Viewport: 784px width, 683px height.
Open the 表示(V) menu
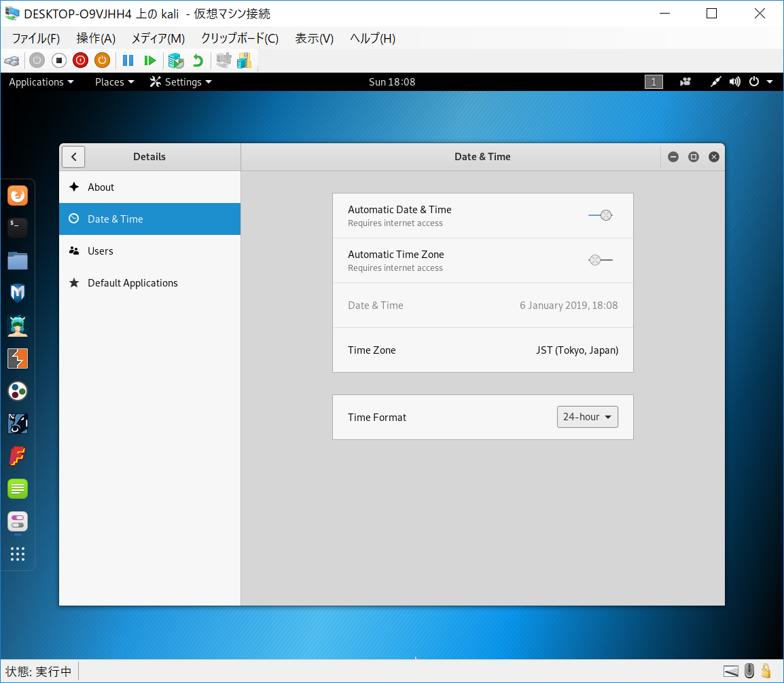(x=314, y=39)
